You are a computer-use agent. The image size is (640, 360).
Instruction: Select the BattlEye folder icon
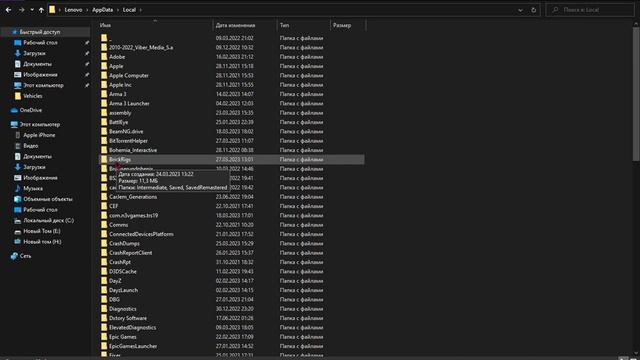pyautogui.click(x=104, y=122)
